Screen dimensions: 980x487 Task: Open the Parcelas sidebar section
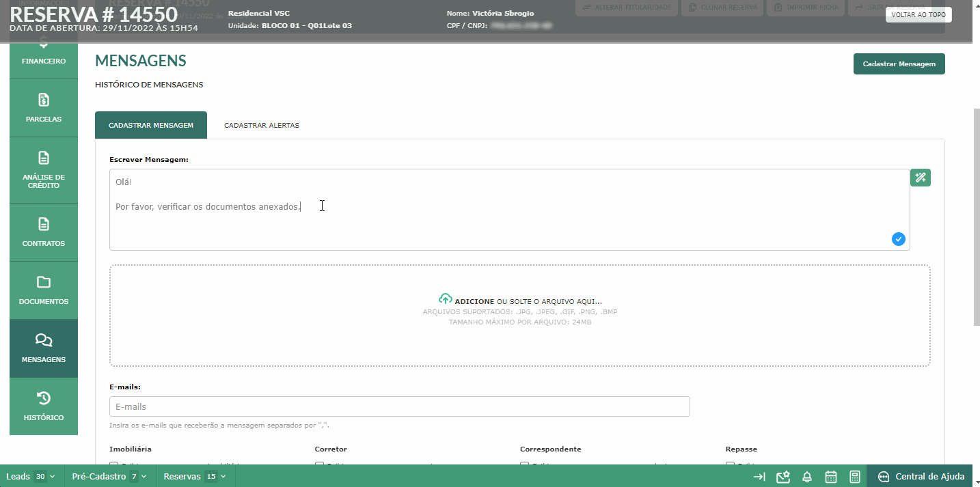coord(44,108)
